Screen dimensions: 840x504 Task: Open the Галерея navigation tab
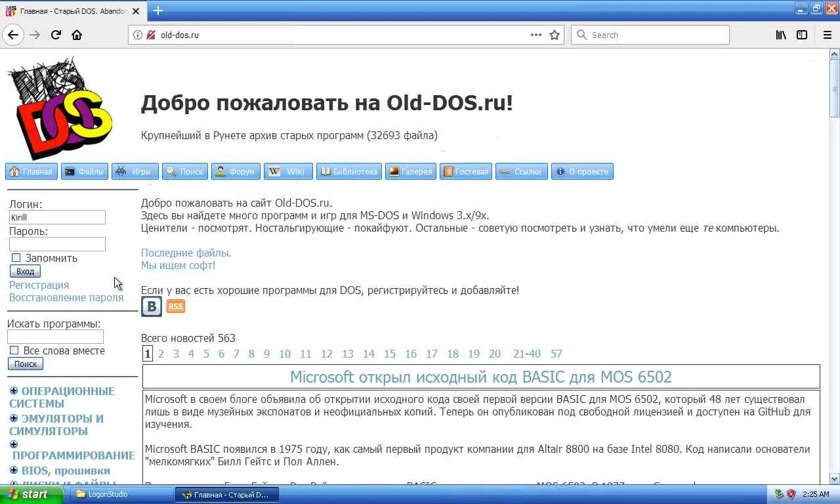[x=410, y=171]
